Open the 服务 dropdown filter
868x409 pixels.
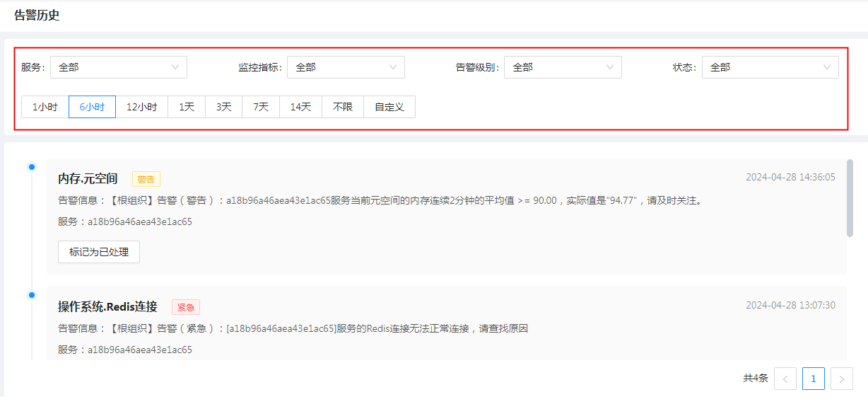click(x=118, y=67)
